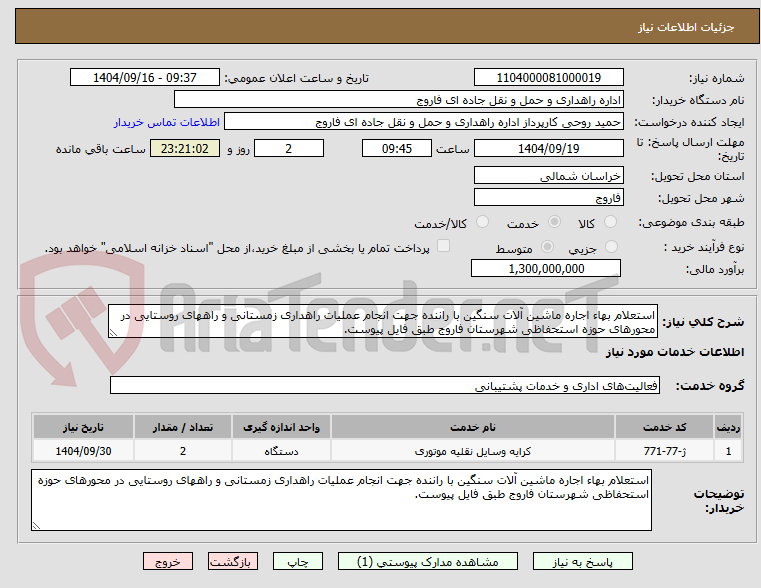Click the شرح کلی نیاز text area

point(382,321)
